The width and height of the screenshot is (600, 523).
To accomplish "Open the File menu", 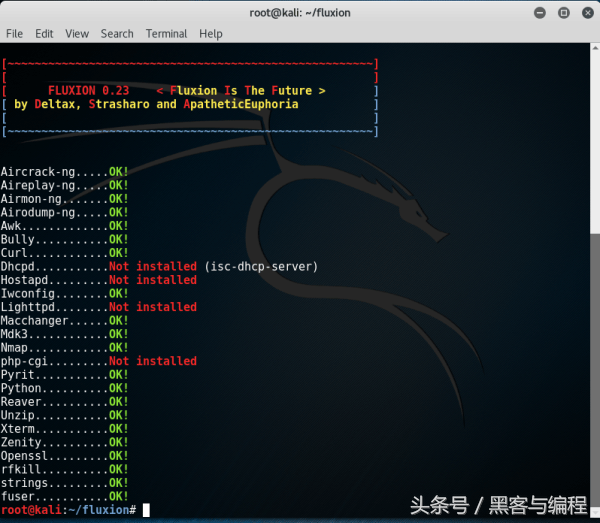I will (x=15, y=34).
